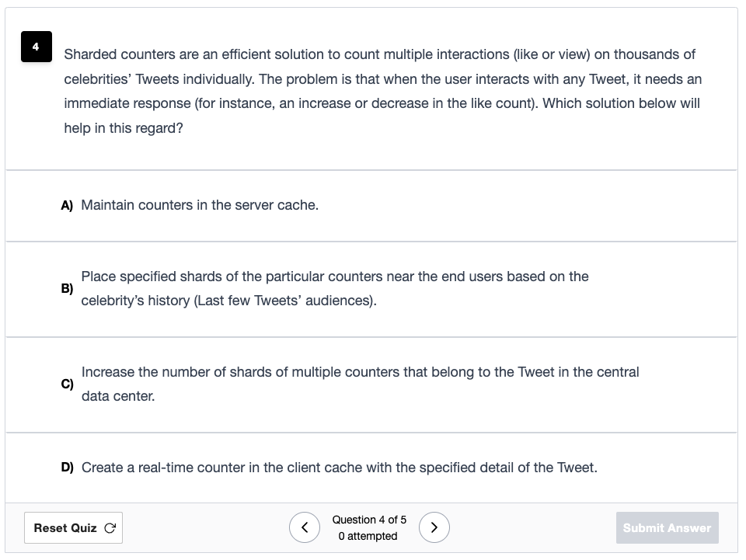This screenshot has width=746, height=560.
Task: Click the circular refresh icon in Reset Quiz
Action: (x=110, y=527)
